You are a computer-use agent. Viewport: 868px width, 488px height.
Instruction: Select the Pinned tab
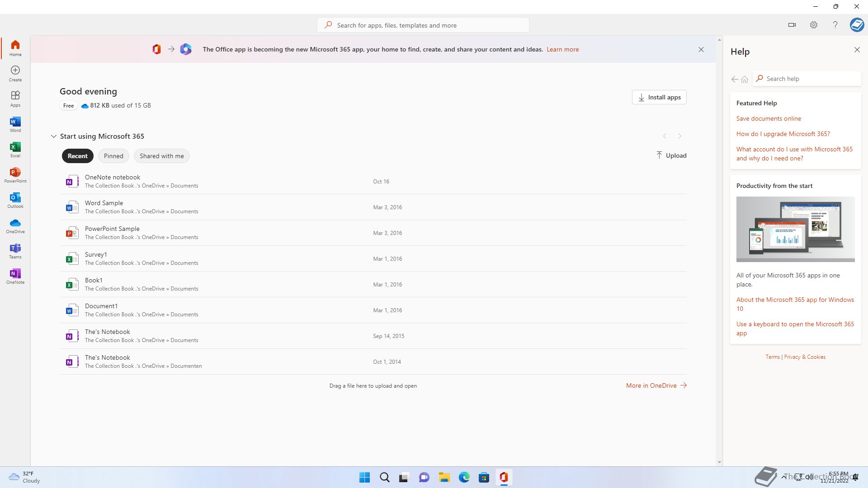coord(113,156)
